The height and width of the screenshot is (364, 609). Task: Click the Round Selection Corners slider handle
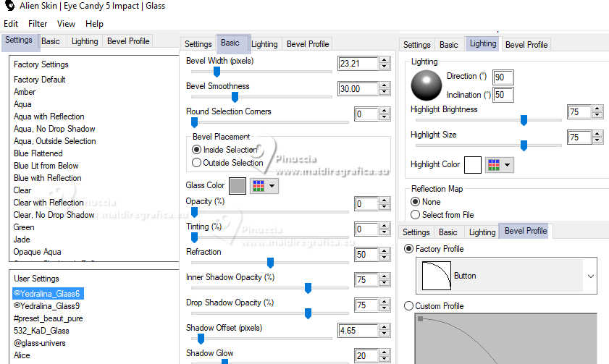pyautogui.click(x=194, y=122)
